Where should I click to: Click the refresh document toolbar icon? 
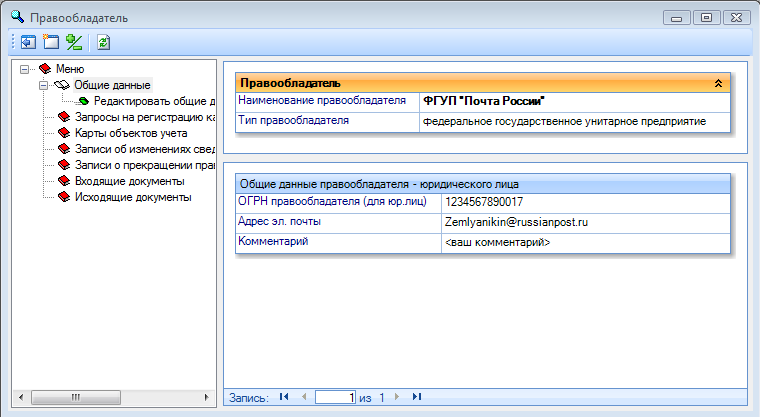[103, 43]
